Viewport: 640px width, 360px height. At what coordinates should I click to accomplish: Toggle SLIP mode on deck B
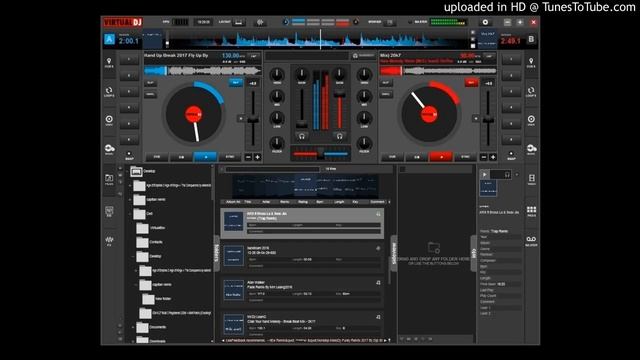coord(386,83)
